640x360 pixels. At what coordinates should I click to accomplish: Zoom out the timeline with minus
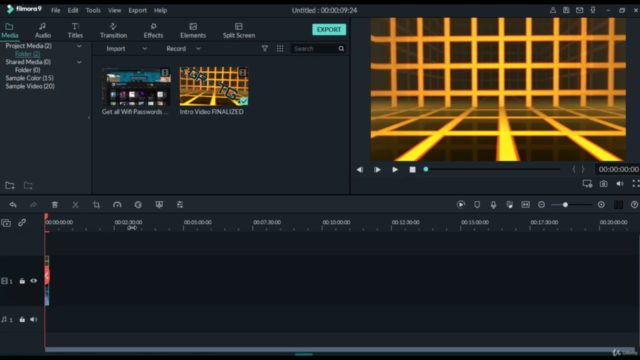click(x=541, y=204)
